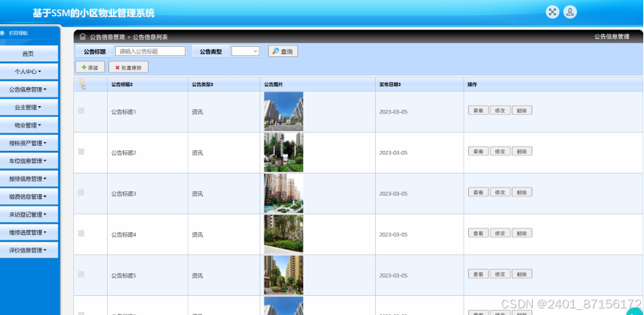Open the announcement image thumbnail for 公告标题2

(284, 152)
